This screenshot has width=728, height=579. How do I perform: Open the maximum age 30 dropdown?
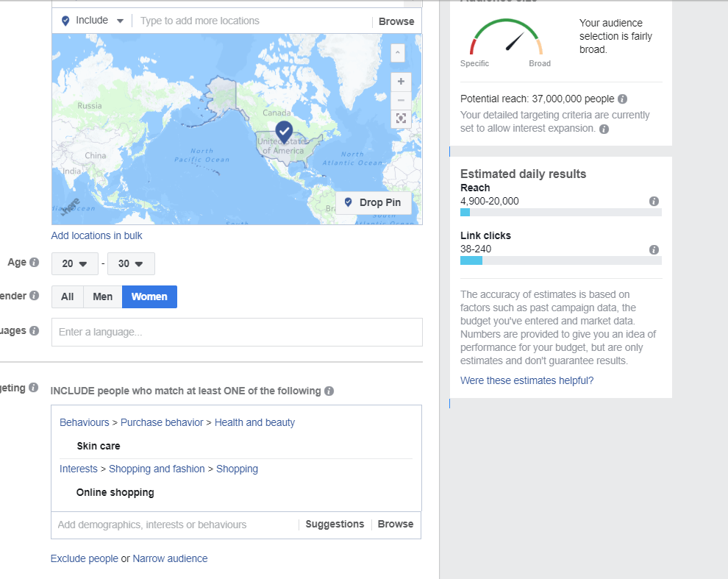131,263
